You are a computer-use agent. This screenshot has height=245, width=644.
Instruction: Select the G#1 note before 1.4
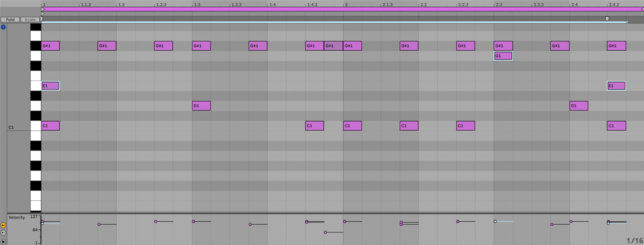click(x=258, y=46)
